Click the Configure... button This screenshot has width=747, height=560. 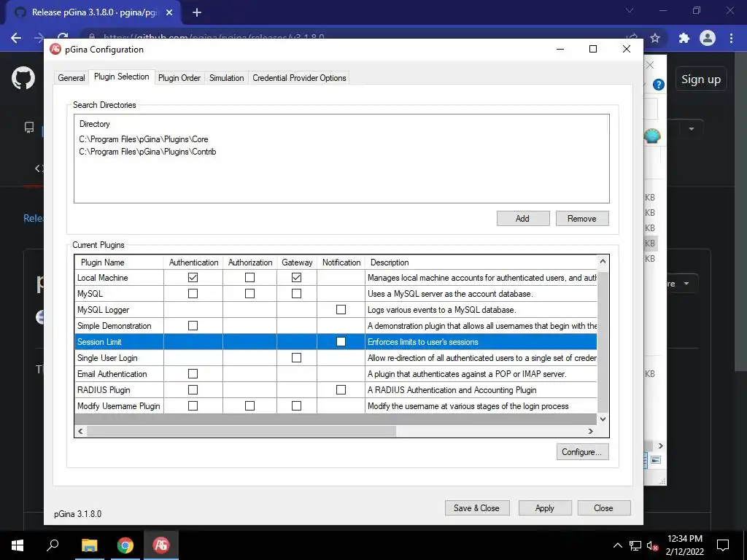581,452
